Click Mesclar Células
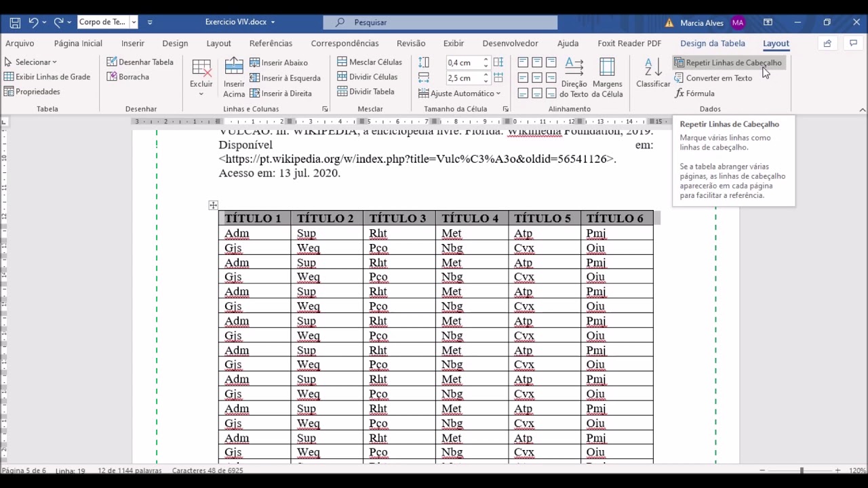Image resolution: width=868 pixels, height=488 pixels. click(370, 62)
